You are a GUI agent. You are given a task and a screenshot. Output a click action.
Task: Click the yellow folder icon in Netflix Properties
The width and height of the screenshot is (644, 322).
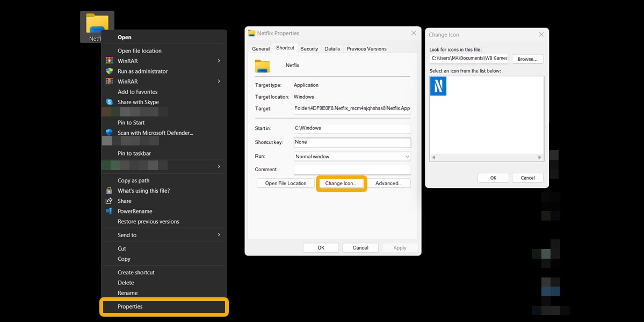click(x=262, y=65)
